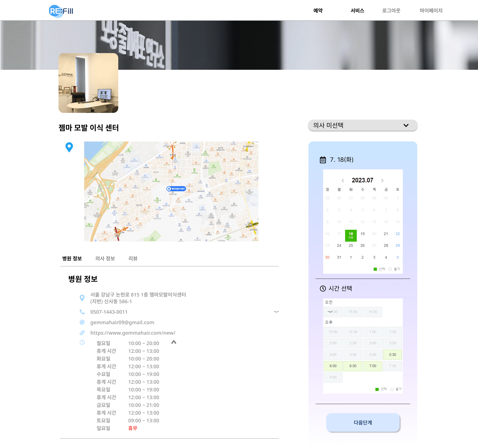Click the location pin icon by the address
This screenshot has width=478, height=448.
coord(82,298)
